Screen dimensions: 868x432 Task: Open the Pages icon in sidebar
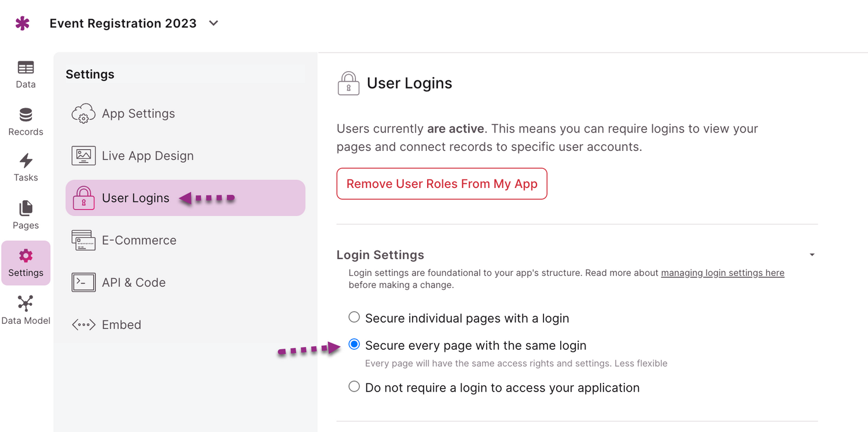click(25, 208)
